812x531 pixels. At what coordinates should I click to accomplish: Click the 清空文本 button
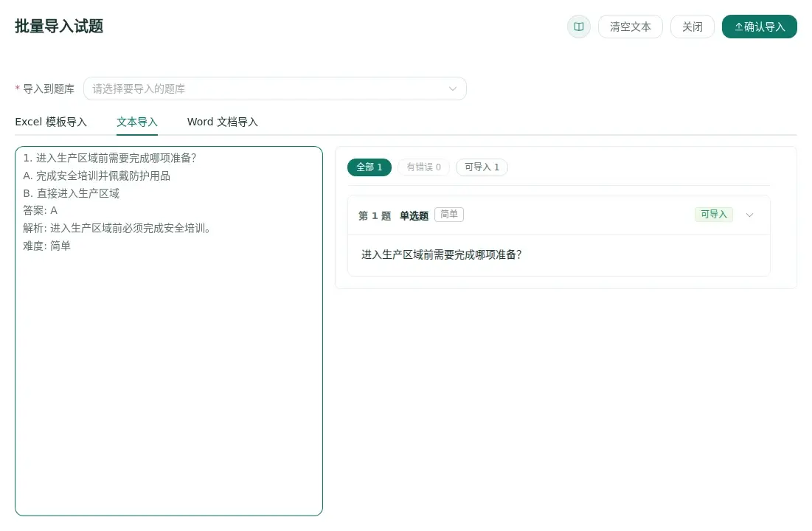[x=631, y=27]
